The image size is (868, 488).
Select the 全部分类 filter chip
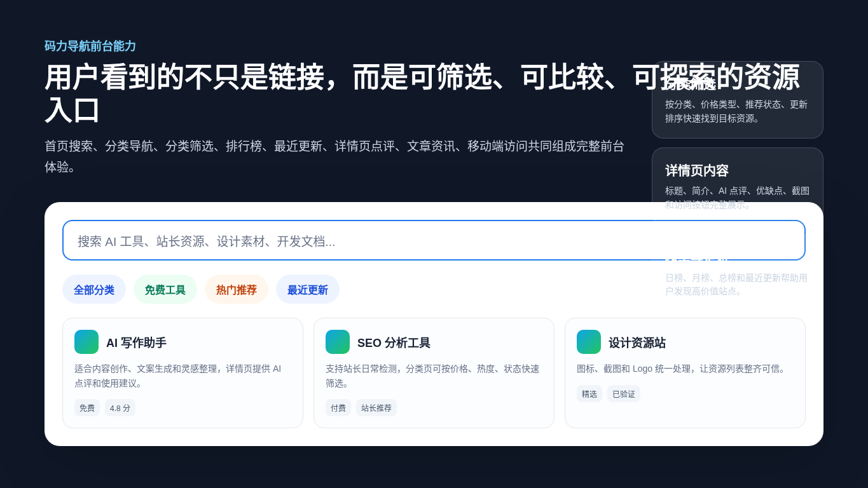coord(94,289)
